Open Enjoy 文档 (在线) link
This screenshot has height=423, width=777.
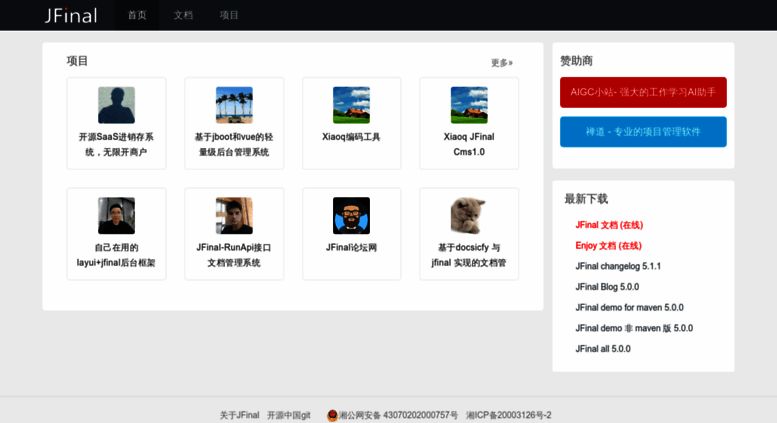click(609, 246)
